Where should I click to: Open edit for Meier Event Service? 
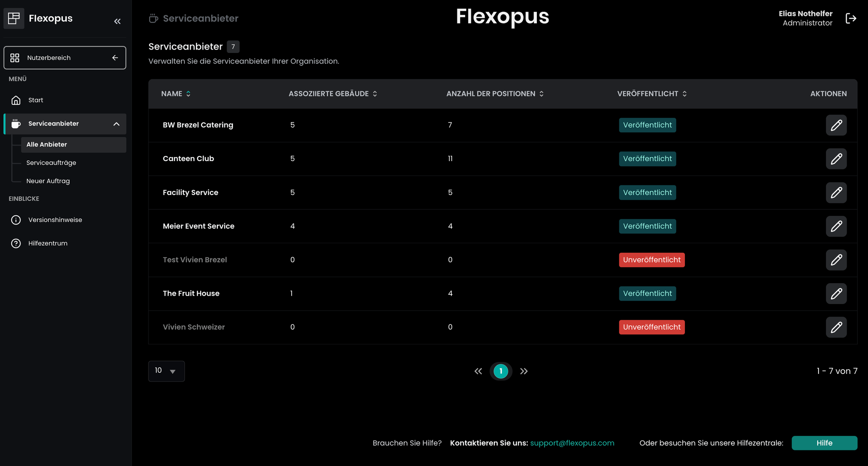coord(836,226)
